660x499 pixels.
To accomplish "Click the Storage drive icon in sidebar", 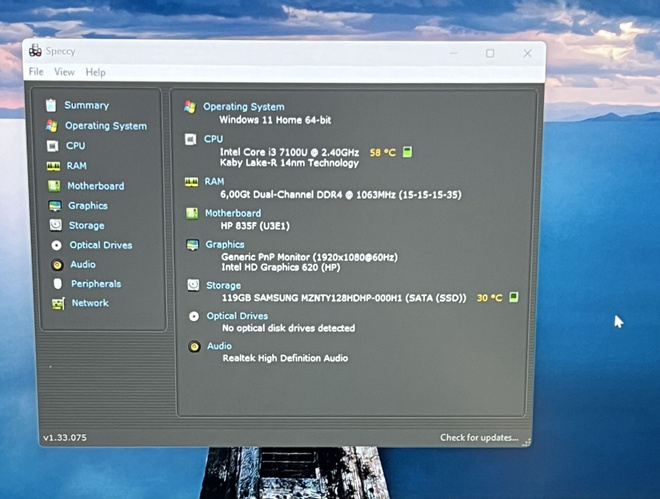I will [56, 225].
